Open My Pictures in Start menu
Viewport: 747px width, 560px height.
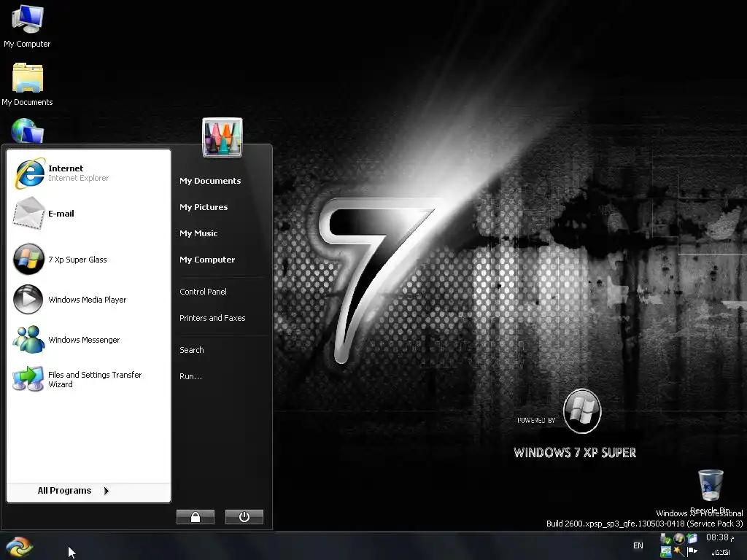(x=204, y=207)
